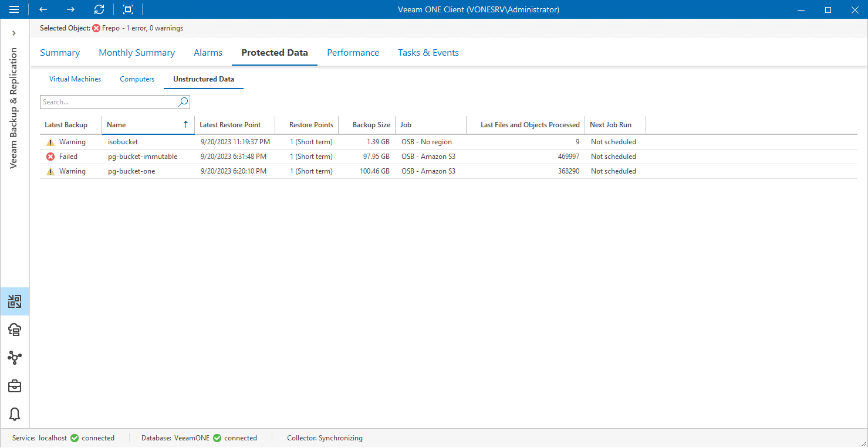Click the OSB - No region job cell
This screenshot has width=868, height=448.
427,142
